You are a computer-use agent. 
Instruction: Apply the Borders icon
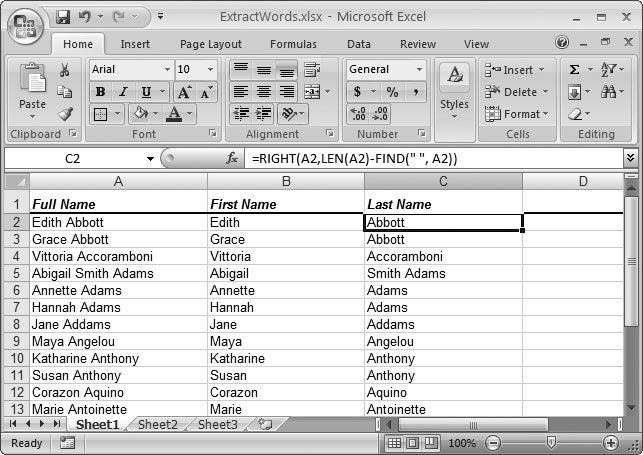(100, 114)
